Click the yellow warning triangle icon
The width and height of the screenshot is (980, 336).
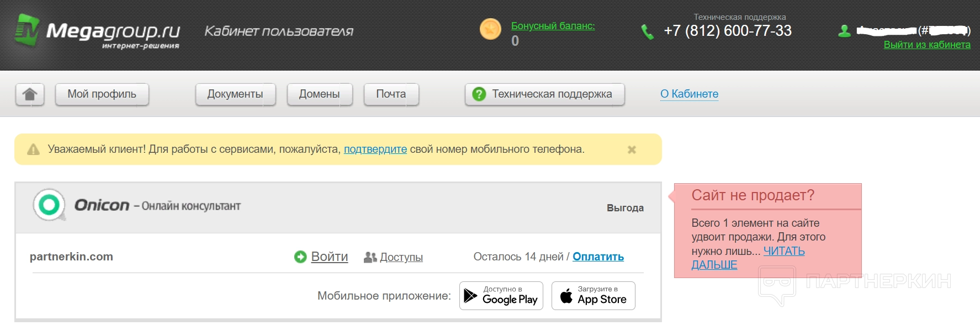pos(34,150)
